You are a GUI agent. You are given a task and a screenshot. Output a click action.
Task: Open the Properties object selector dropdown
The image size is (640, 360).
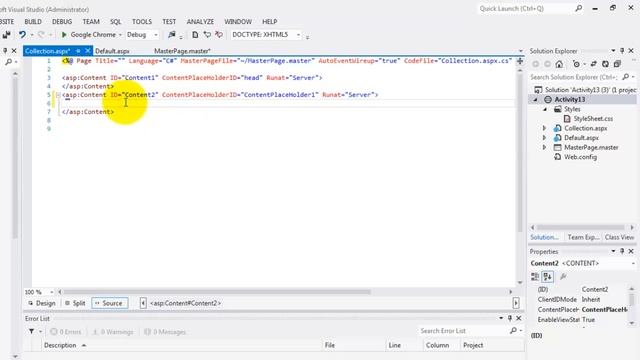[x=633, y=264]
